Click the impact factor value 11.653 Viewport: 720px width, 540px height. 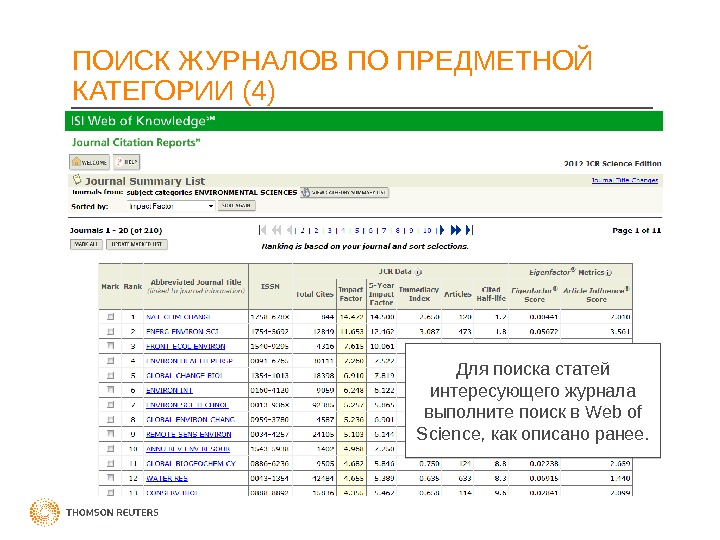(x=351, y=332)
